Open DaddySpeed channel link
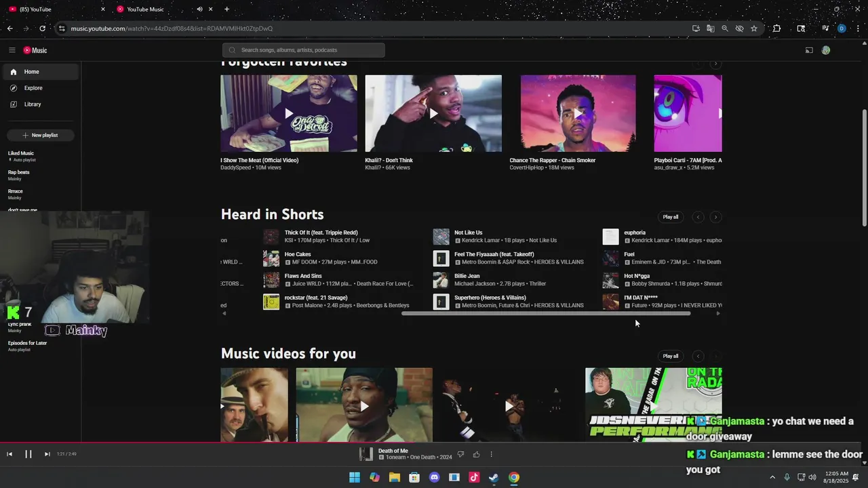868x488 pixels. (x=235, y=167)
